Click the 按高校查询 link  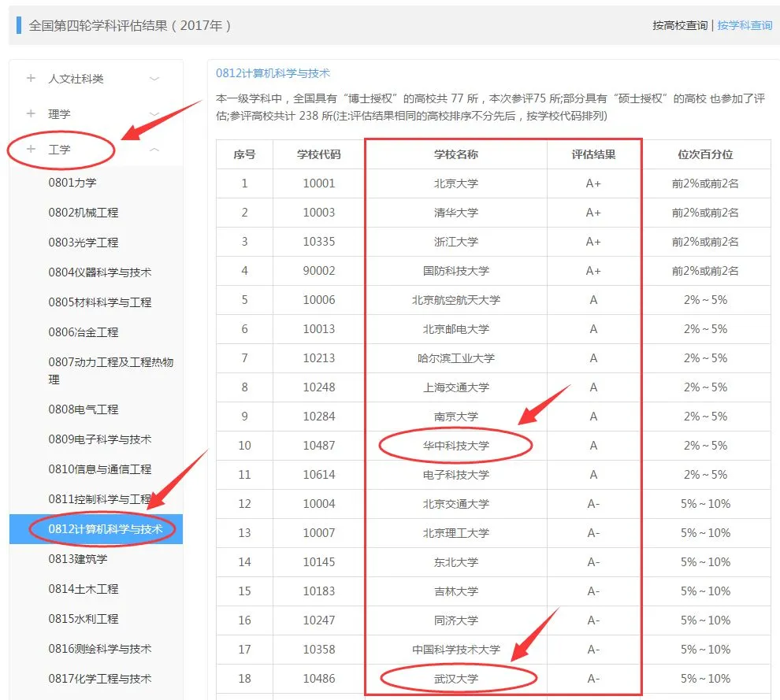[680, 25]
